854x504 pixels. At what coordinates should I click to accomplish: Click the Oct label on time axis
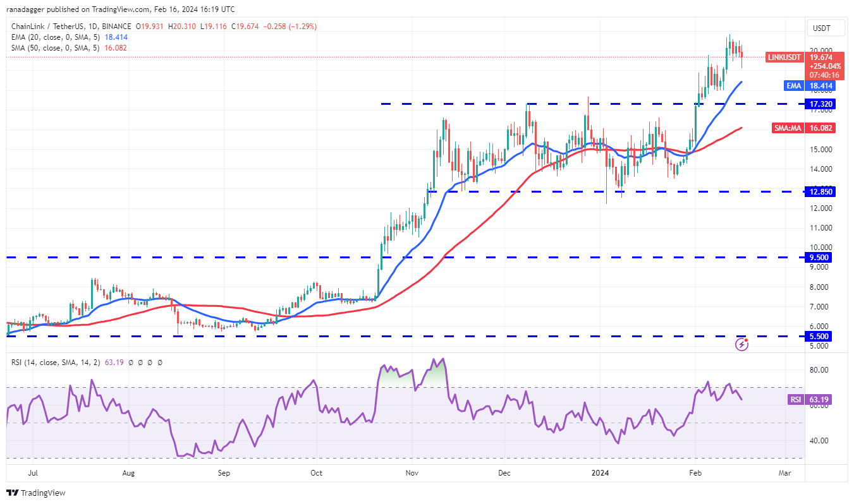tap(316, 472)
